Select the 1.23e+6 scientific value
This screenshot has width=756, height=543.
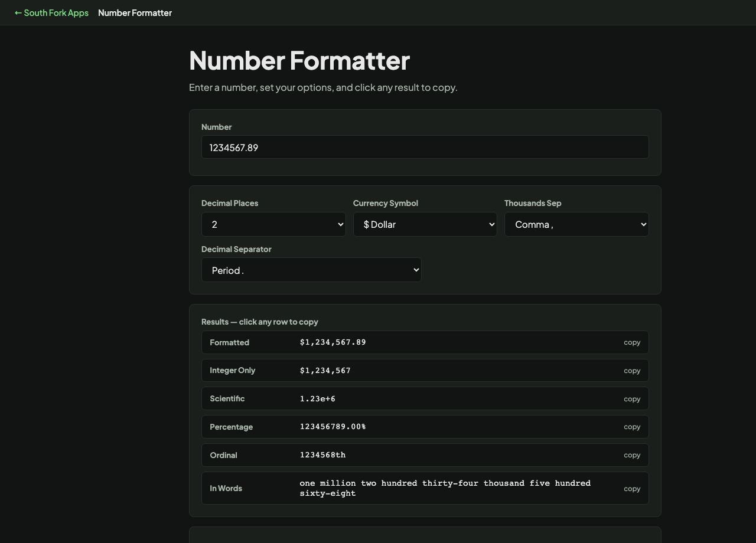coord(318,399)
